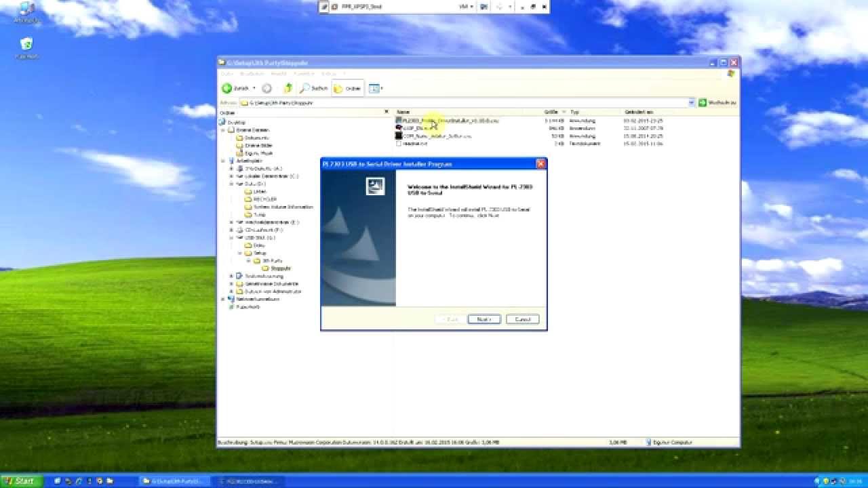This screenshot has width=868, height=488.
Task: Expand the 3½-Diskette (A:) node
Action: (231, 168)
